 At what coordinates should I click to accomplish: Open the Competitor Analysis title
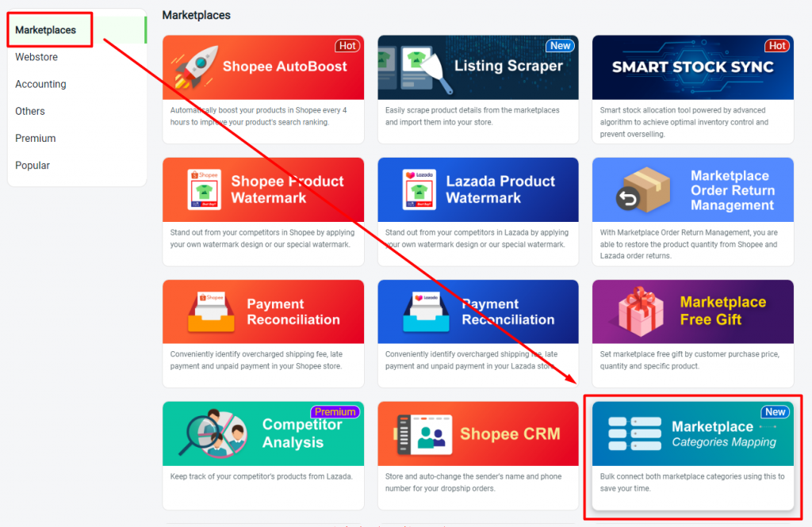(x=302, y=433)
